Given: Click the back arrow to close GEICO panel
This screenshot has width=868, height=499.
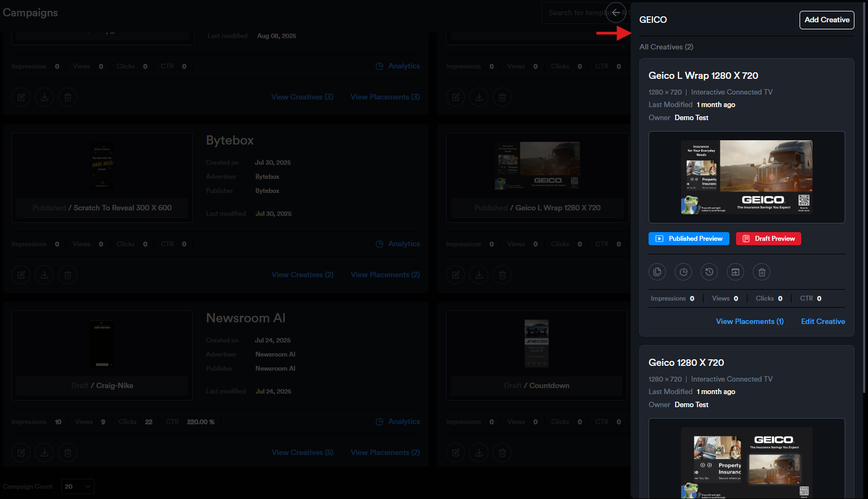Looking at the screenshot, I should pyautogui.click(x=615, y=13).
